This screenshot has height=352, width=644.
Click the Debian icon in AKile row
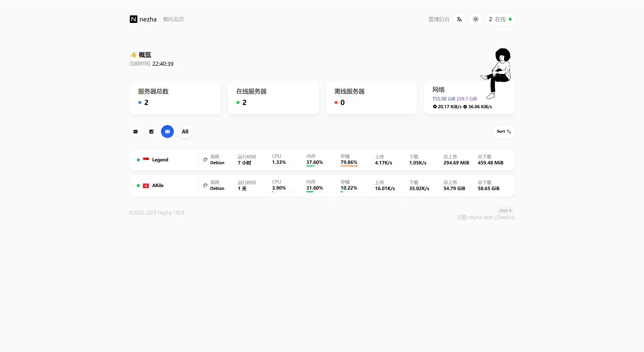point(205,186)
